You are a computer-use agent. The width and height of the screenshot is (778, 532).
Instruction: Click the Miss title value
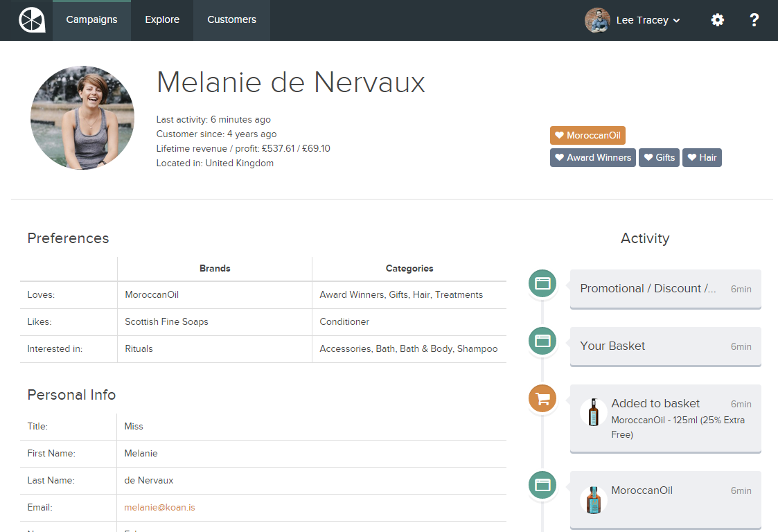click(134, 426)
